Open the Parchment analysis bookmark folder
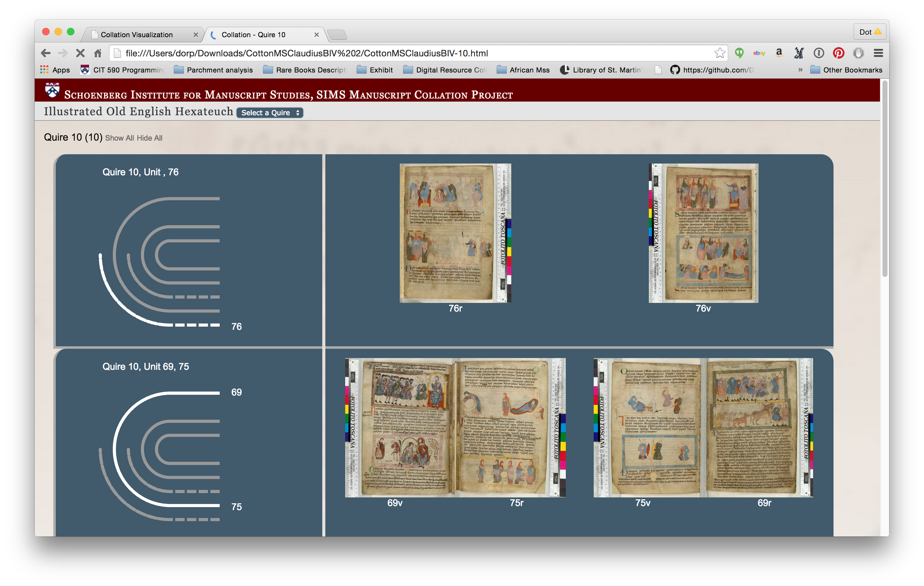The height and width of the screenshot is (586, 924). coord(213,70)
